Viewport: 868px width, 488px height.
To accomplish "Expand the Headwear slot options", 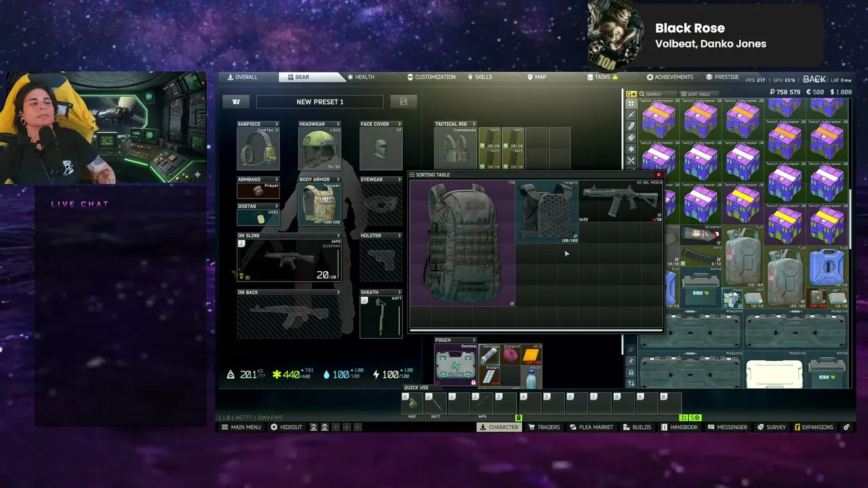I will [x=338, y=124].
